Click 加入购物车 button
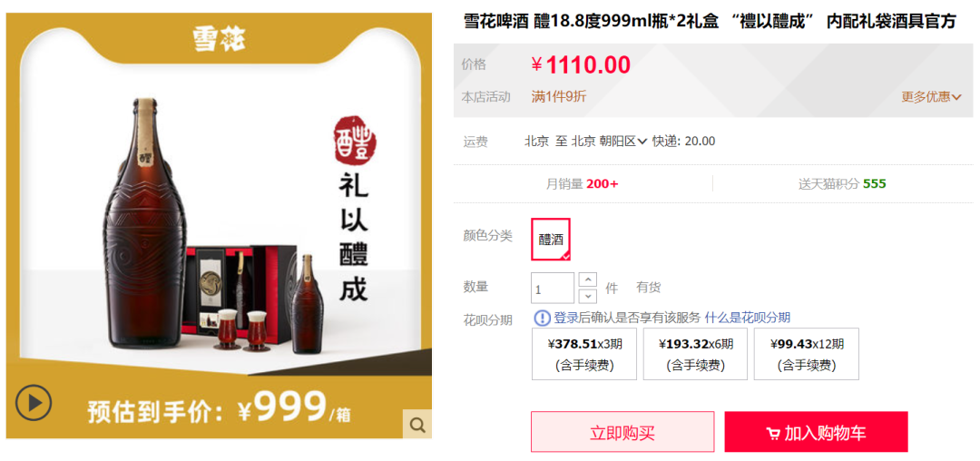Image resolution: width=980 pixels, height=461 pixels. pyautogui.click(x=817, y=432)
